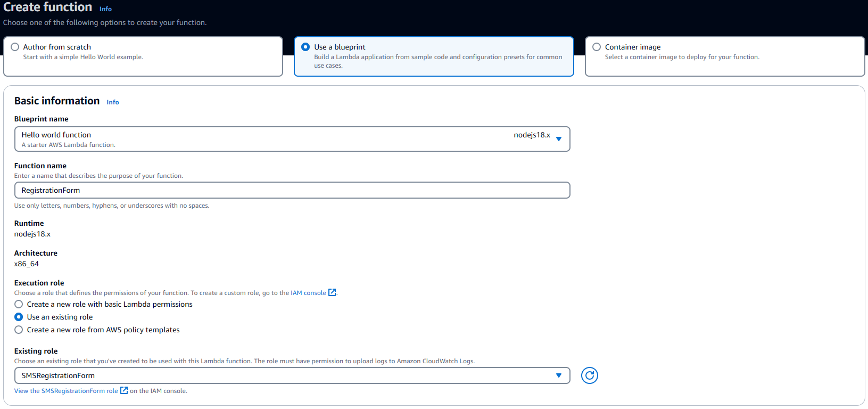Open the Blueprint name dropdown
This screenshot has height=409, width=868.
coord(292,139)
